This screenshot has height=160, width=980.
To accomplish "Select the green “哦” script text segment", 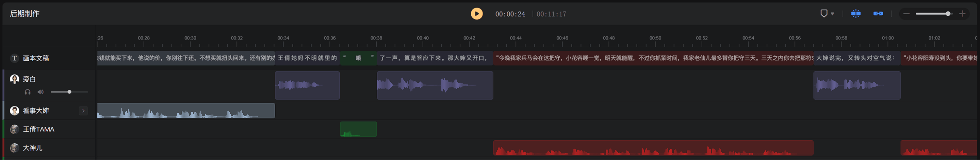I will 358,58.
